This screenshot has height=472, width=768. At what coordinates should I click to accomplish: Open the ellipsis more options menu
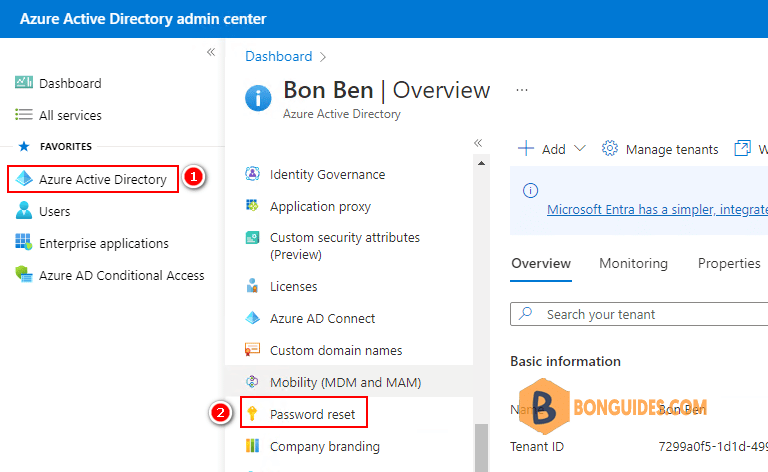(x=522, y=90)
